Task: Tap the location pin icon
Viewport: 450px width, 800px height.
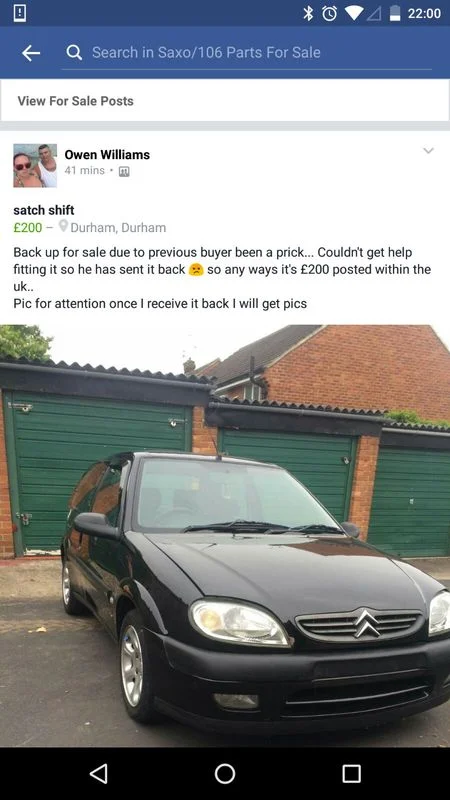Action: click(63, 226)
